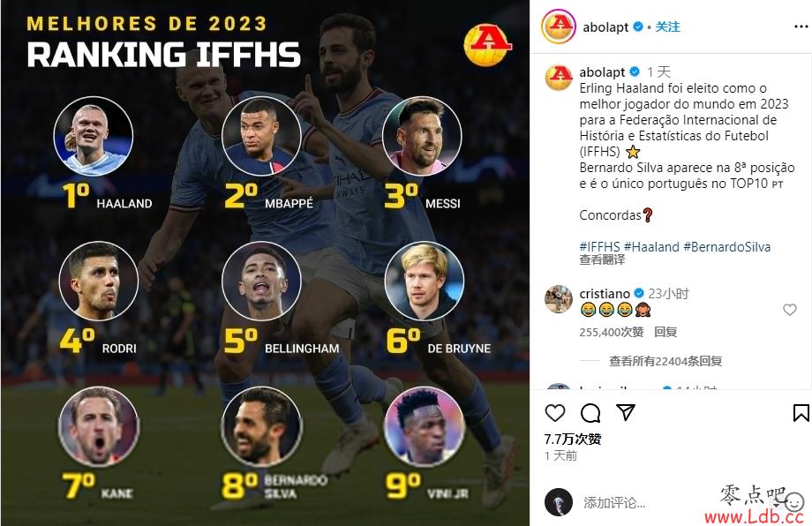Like cristiano's comment with small heart
This screenshot has width=812, height=526.
coord(790,310)
